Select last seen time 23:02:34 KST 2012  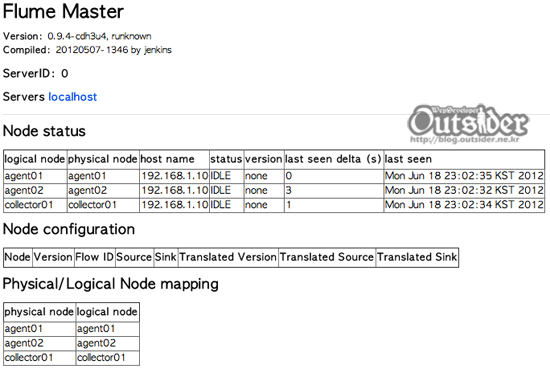[x=464, y=205]
